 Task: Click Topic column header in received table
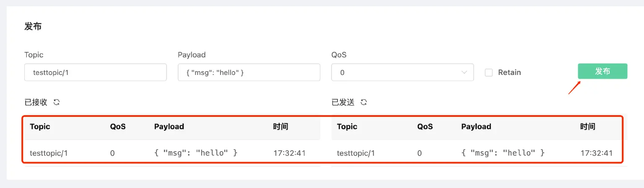40,126
